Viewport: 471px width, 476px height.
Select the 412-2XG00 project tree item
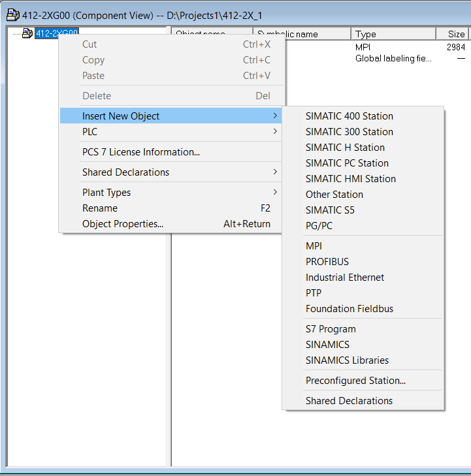click(57, 33)
